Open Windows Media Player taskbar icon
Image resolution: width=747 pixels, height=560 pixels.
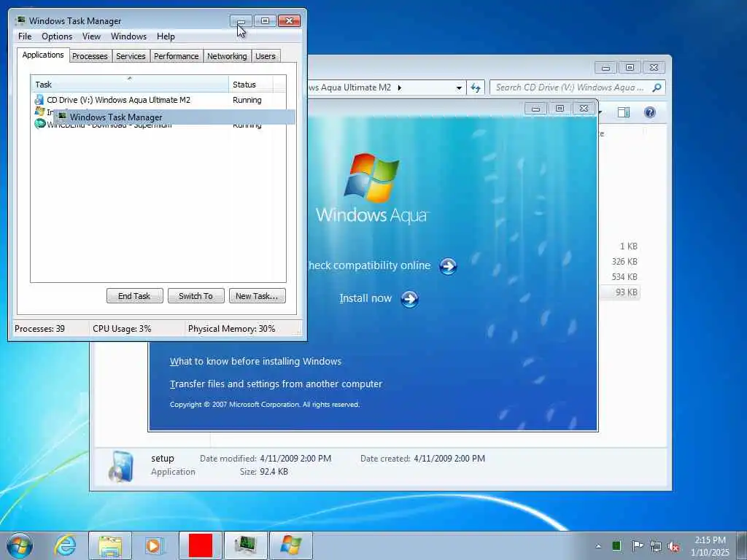coord(155,545)
